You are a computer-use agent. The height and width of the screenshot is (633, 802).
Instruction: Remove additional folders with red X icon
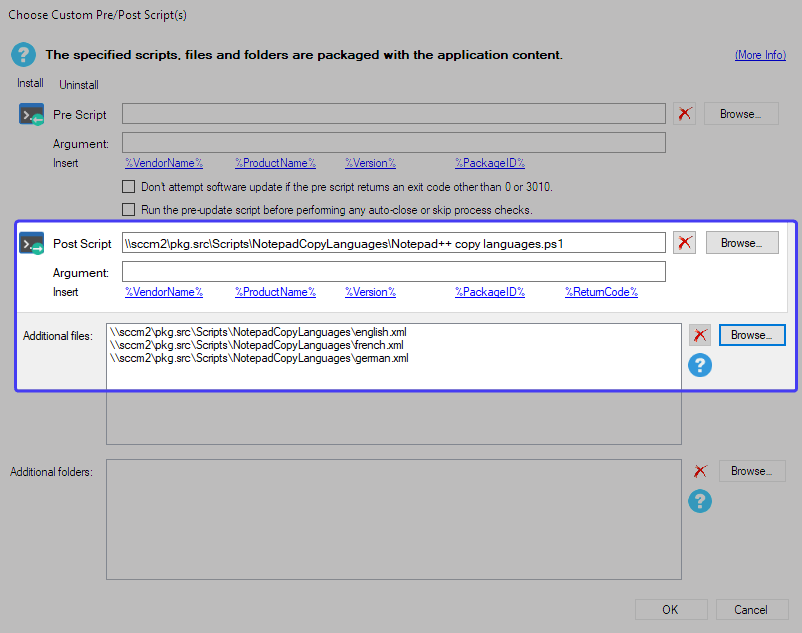coord(700,471)
